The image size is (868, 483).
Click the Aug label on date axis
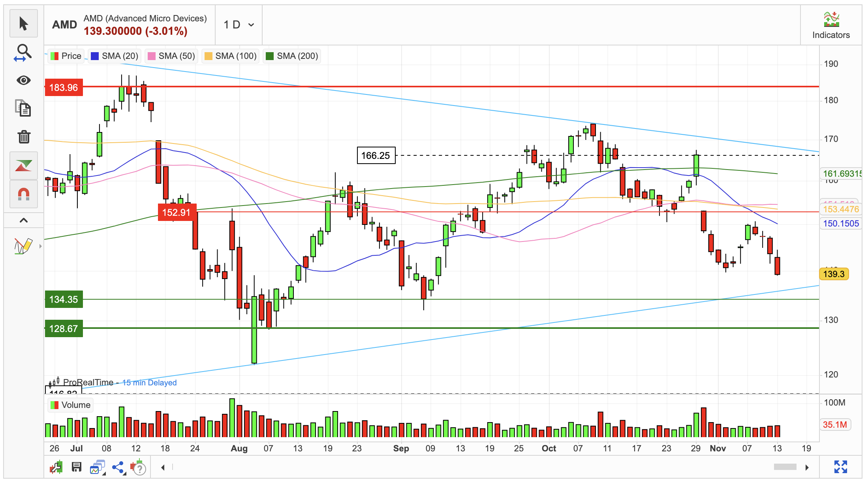click(239, 449)
